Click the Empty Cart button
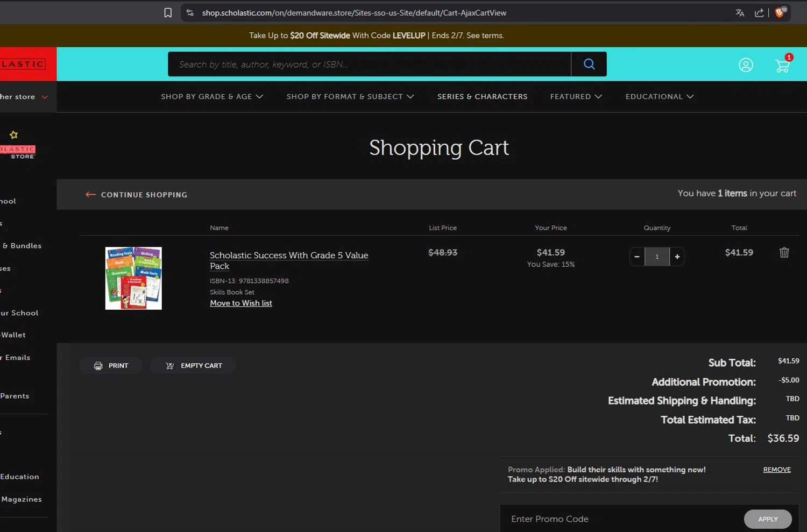The image size is (807, 532). (193, 365)
